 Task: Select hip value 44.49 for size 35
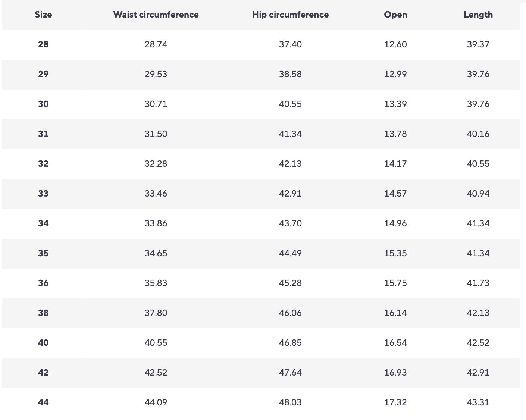pos(290,253)
